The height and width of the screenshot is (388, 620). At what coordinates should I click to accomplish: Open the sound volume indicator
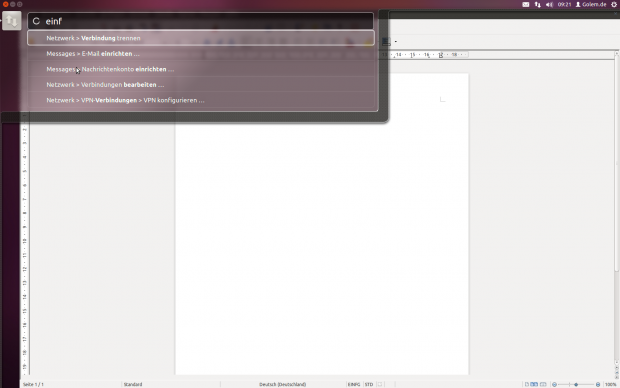tap(550, 5)
